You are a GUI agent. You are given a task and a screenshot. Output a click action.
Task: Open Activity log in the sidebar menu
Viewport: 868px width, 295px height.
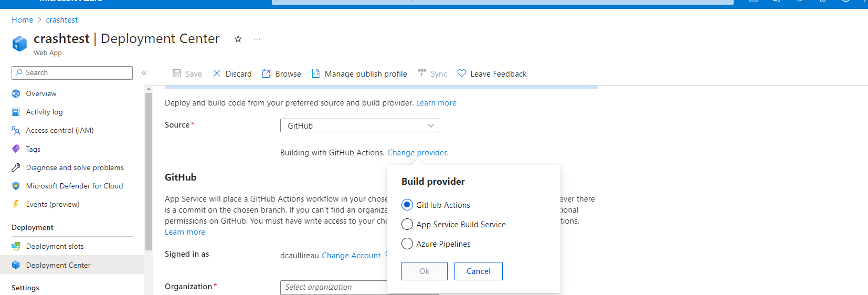click(45, 112)
